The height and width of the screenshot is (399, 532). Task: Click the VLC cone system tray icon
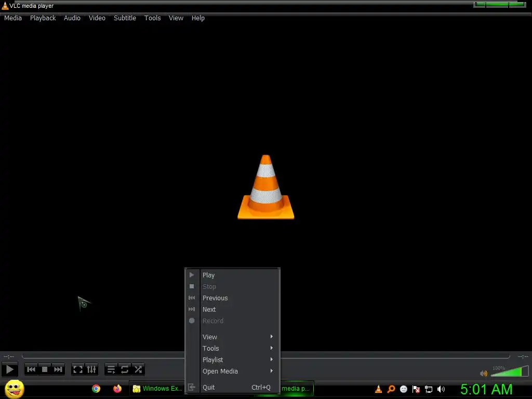coord(378,389)
